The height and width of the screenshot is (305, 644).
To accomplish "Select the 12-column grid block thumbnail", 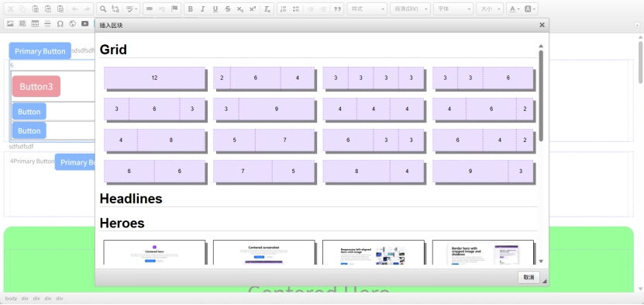I will (x=154, y=78).
